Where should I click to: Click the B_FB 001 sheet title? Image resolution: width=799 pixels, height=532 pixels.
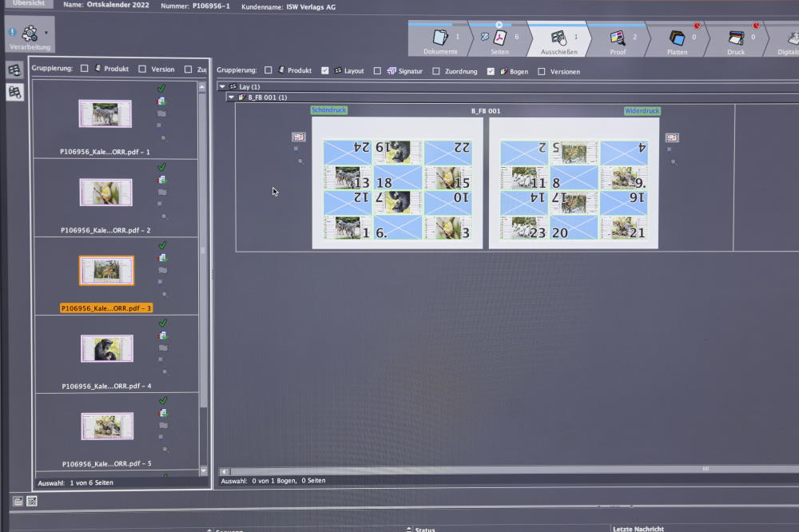486,110
